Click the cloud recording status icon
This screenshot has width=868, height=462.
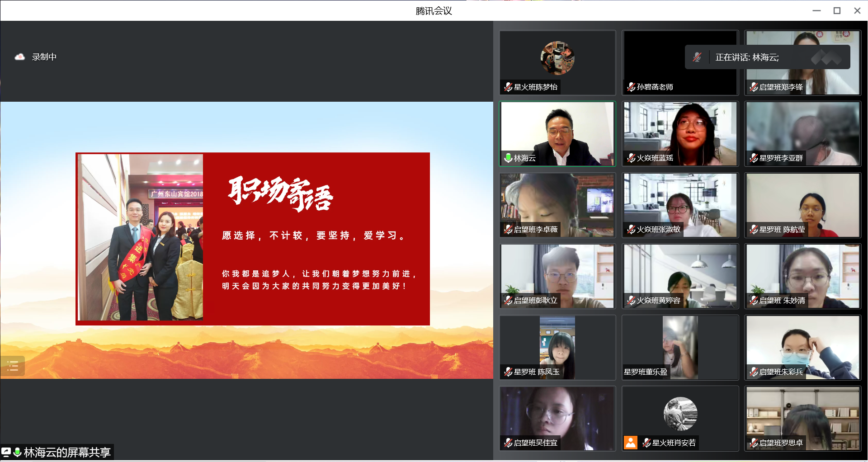point(19,57)
